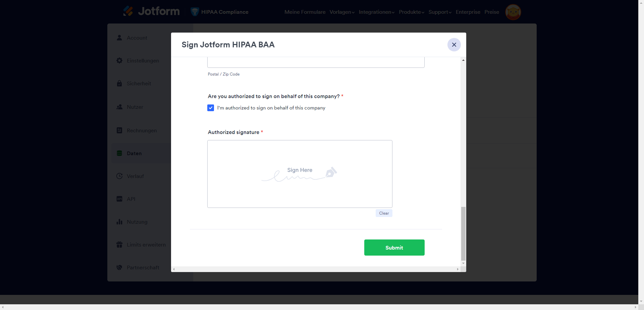Click the Jotform logo icon

click(128, 11)
